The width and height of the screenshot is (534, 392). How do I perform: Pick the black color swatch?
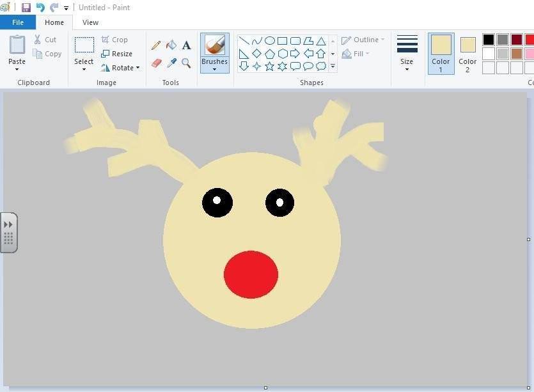point(489,40)
